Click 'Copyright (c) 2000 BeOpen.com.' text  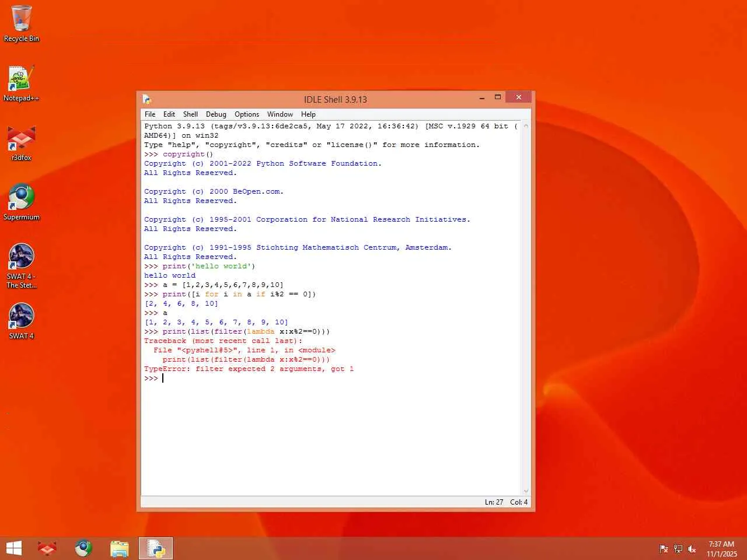click(214, 191)
